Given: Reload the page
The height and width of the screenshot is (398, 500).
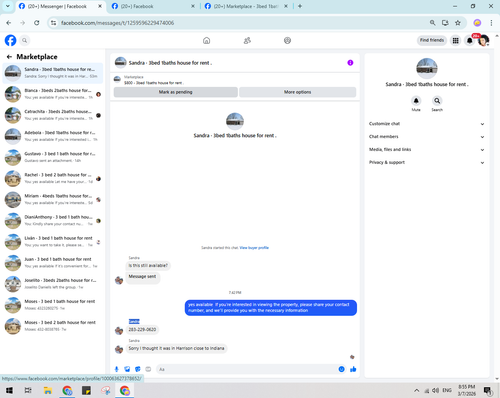Looking at the screenshot, I should (x=37, y=23).
